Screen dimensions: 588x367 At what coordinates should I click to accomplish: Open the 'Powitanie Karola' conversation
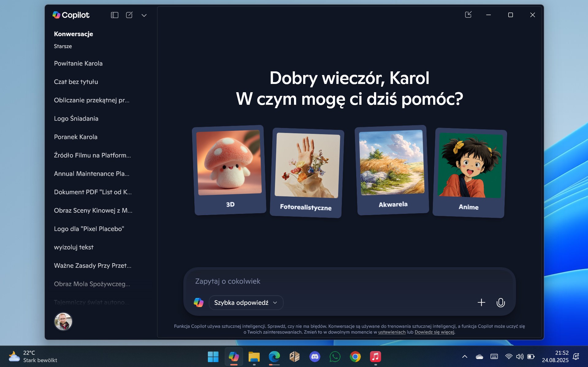coord(78,63)
